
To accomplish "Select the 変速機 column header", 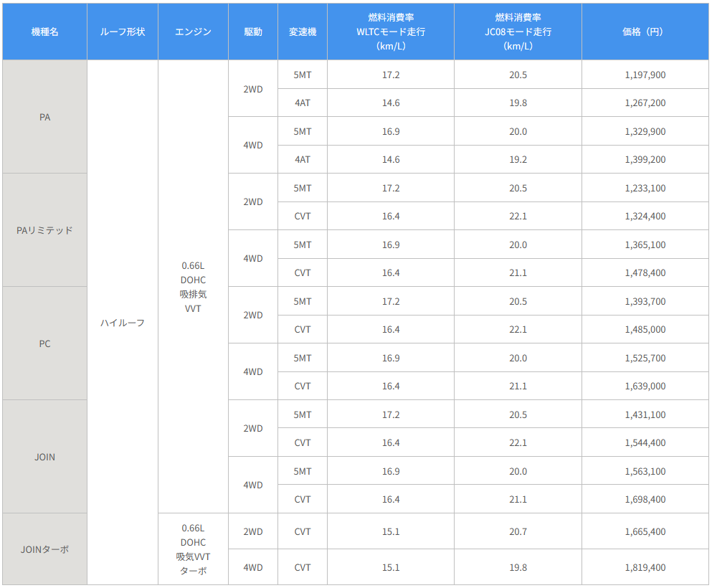I will [x=303, y=32].
